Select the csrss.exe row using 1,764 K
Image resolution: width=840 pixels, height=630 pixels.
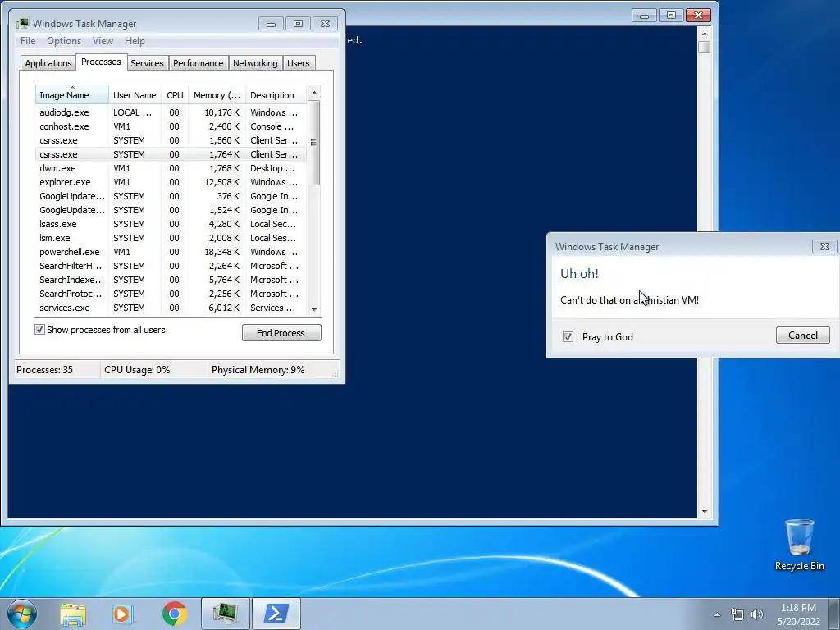tap(171, 154)
